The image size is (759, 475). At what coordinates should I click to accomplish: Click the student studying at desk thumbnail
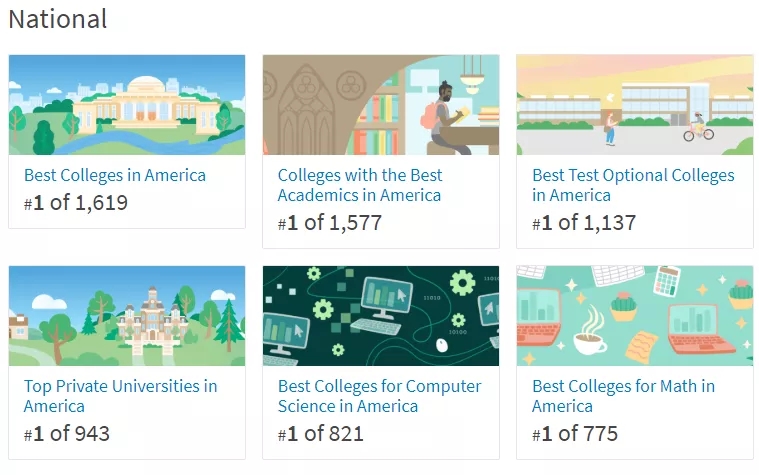[x=381, y=105]
